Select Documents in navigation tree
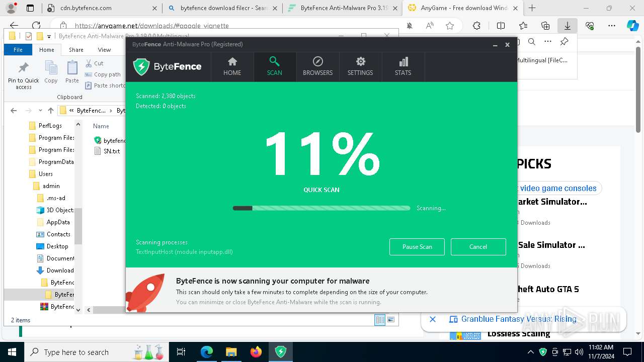 [55, 258]
